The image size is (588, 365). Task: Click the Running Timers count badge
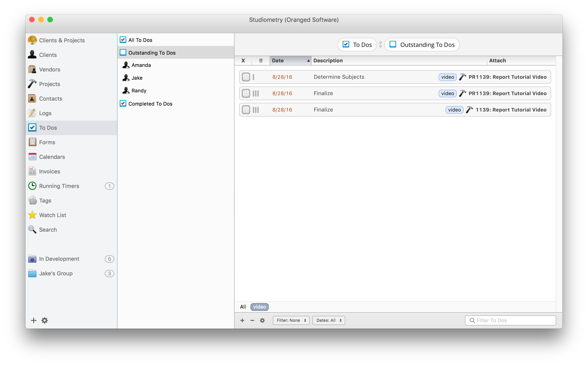[110, 186]
